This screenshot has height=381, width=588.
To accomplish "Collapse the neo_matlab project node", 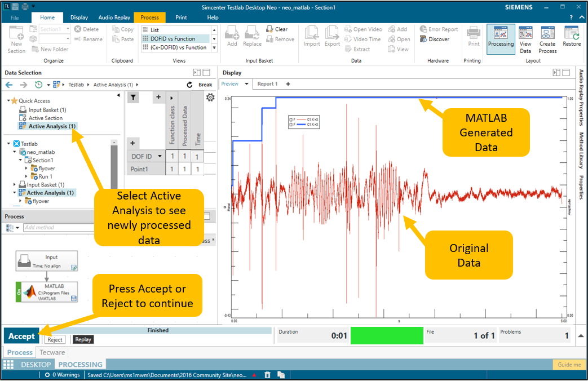I will (x=15, y=152).
